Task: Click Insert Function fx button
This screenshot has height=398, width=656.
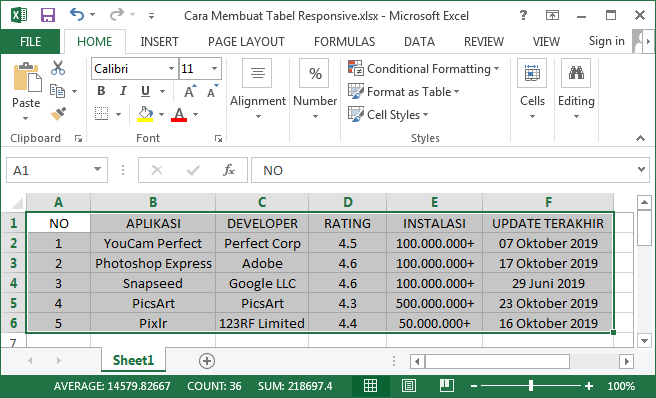Action: [x=229, y=170]
